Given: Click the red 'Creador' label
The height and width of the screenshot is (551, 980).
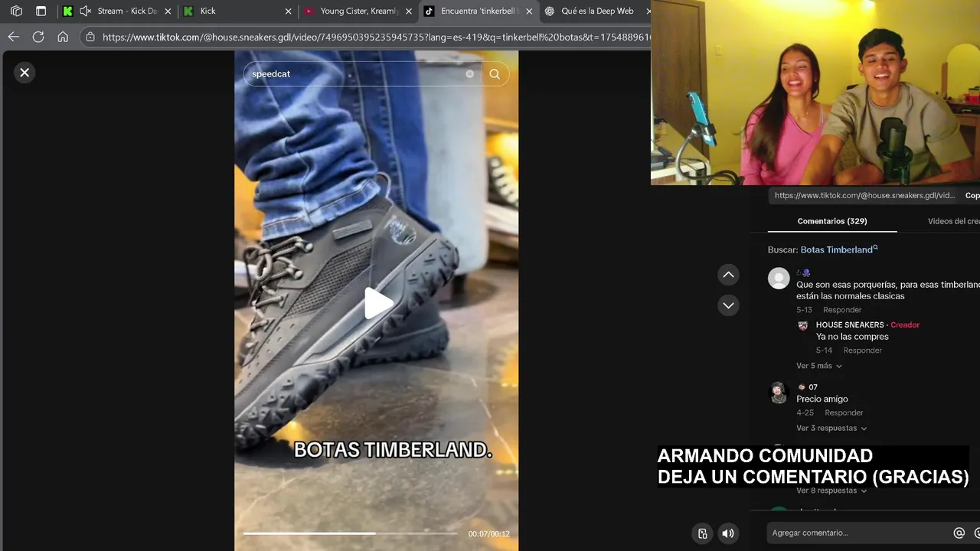Looking at the screenshot, I should [905, 325].
